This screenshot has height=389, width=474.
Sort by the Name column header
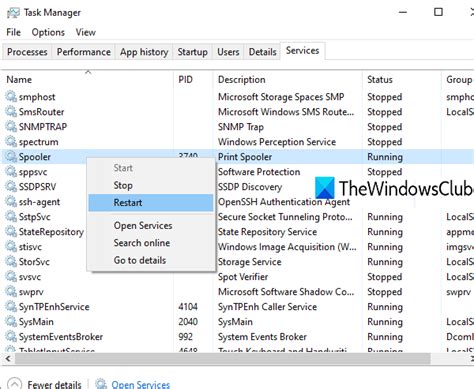[x=87, y=80]
